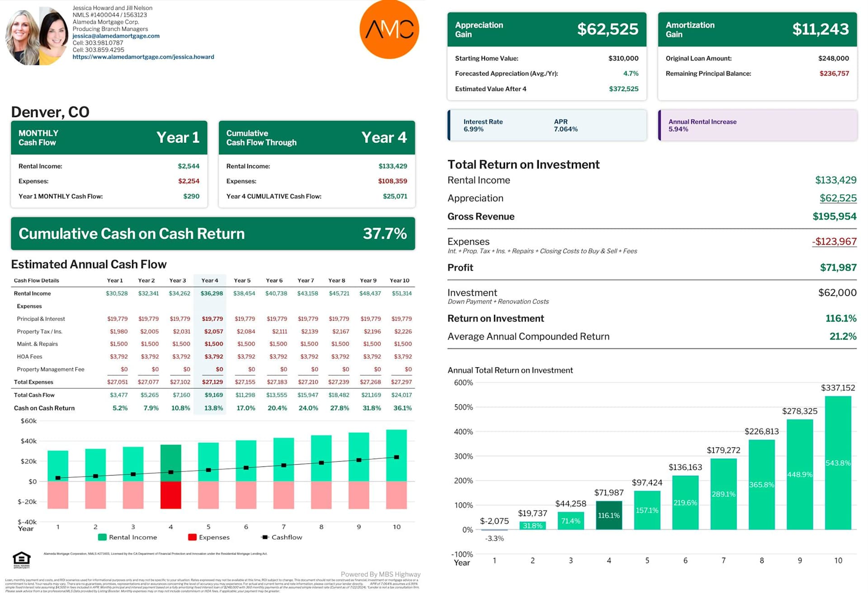Viewport: 868px width, 593px height.
Task: Click the MONTHLY Cash Flow Year 1 header
Action: click(x=108, y=138)
